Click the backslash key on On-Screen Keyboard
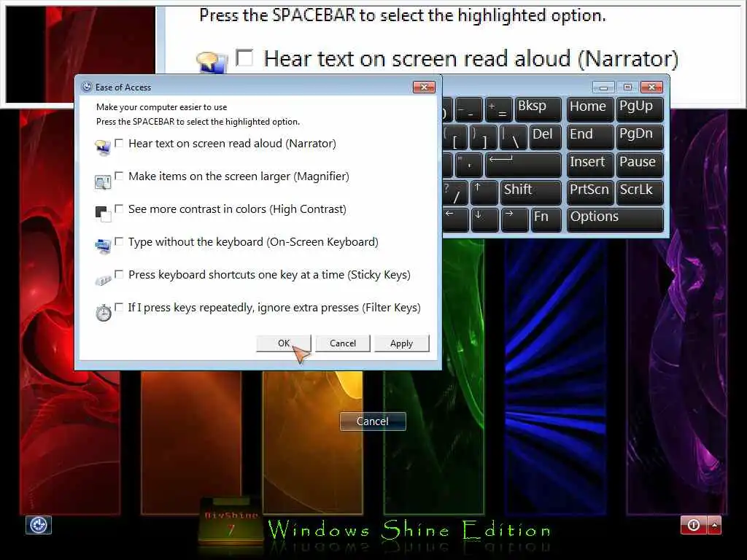 pyautogui.click(x=514, y=137)
